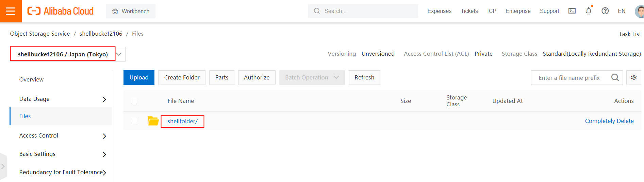Open shellbucket2106 breadcrumb link
Screen dimensions: 644x182
click(x=101, y=34)
